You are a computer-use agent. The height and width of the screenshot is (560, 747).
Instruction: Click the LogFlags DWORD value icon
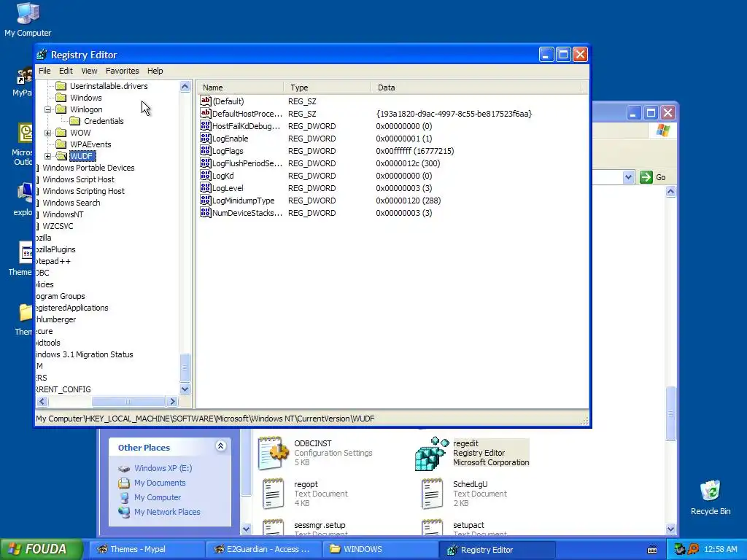point(205,150)
